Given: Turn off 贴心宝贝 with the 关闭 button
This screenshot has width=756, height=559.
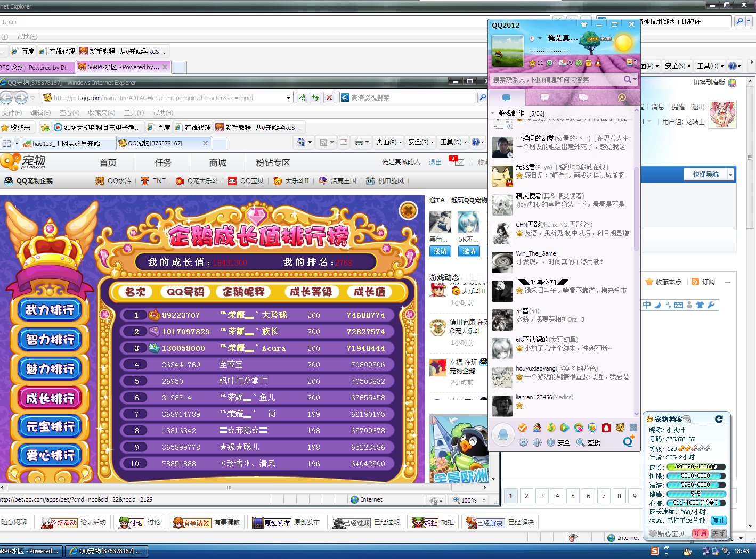Looking at the screenshot, I should pyautogui.click(x=719, y=533).
